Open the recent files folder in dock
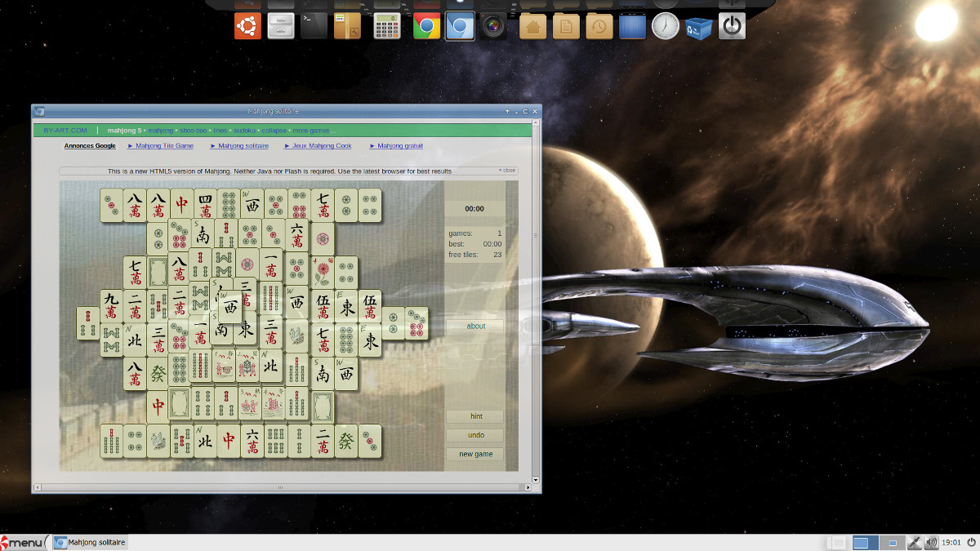The image size is (980, 551). pos(599,26)
